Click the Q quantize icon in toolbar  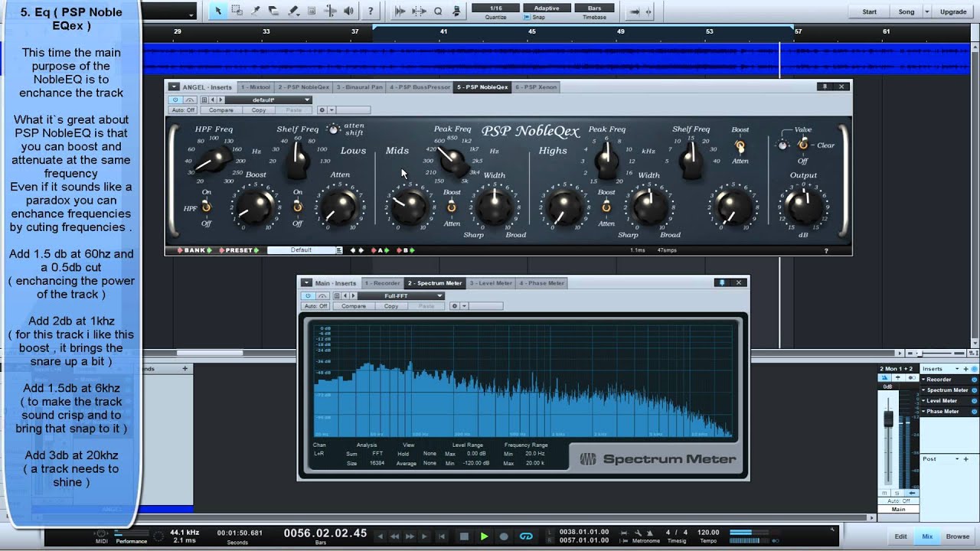438,11
